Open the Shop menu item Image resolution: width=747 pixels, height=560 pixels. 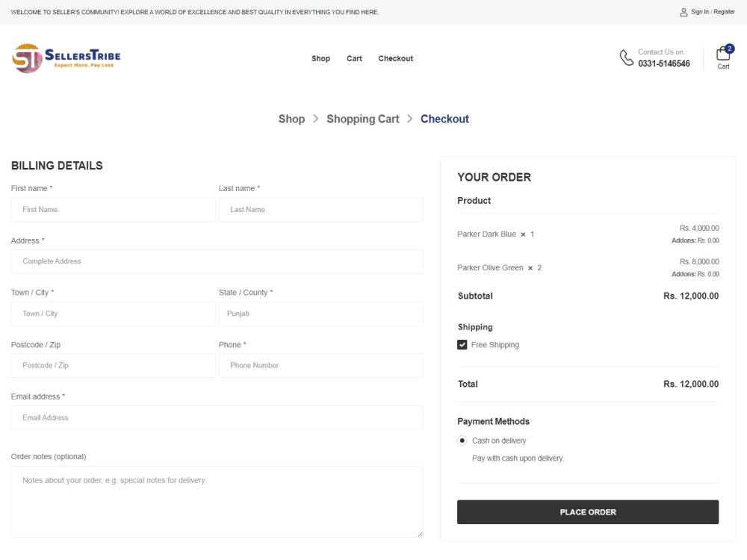[x=320, y=58]
